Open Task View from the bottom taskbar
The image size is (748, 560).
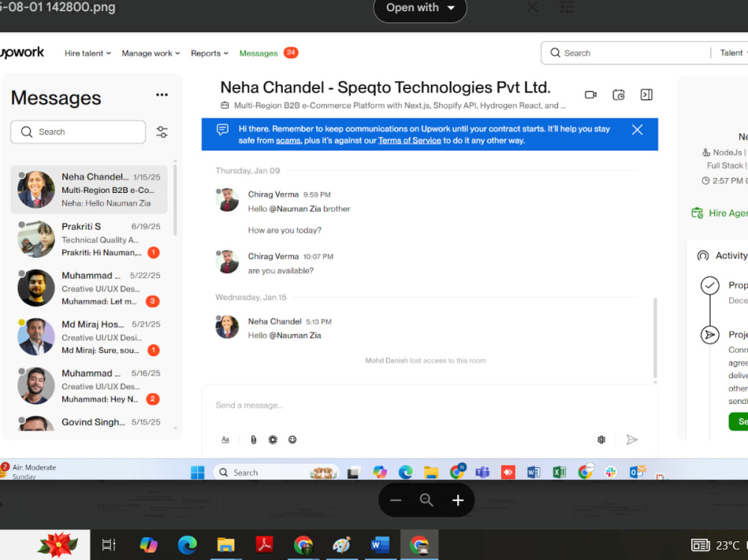click(108, 544)
